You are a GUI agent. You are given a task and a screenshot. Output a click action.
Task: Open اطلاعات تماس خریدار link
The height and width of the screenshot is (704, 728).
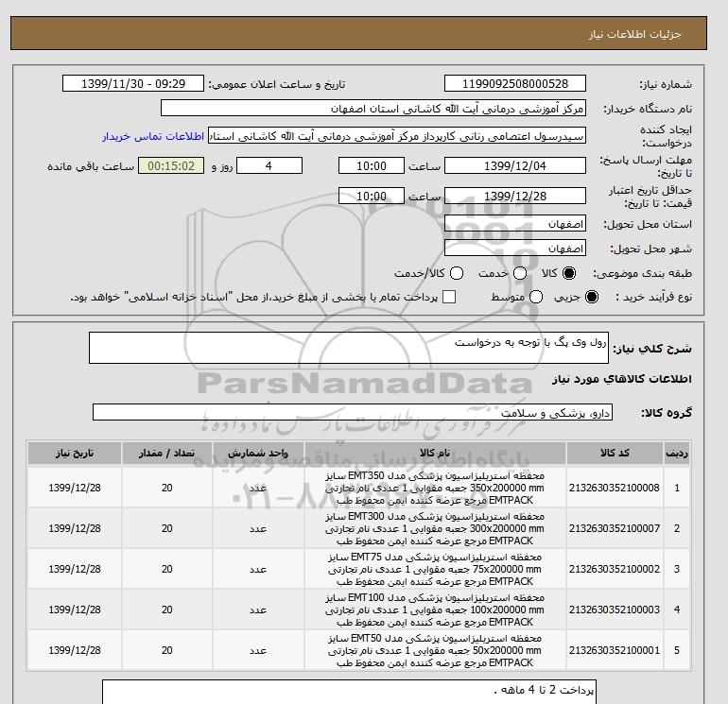(153, 137)
